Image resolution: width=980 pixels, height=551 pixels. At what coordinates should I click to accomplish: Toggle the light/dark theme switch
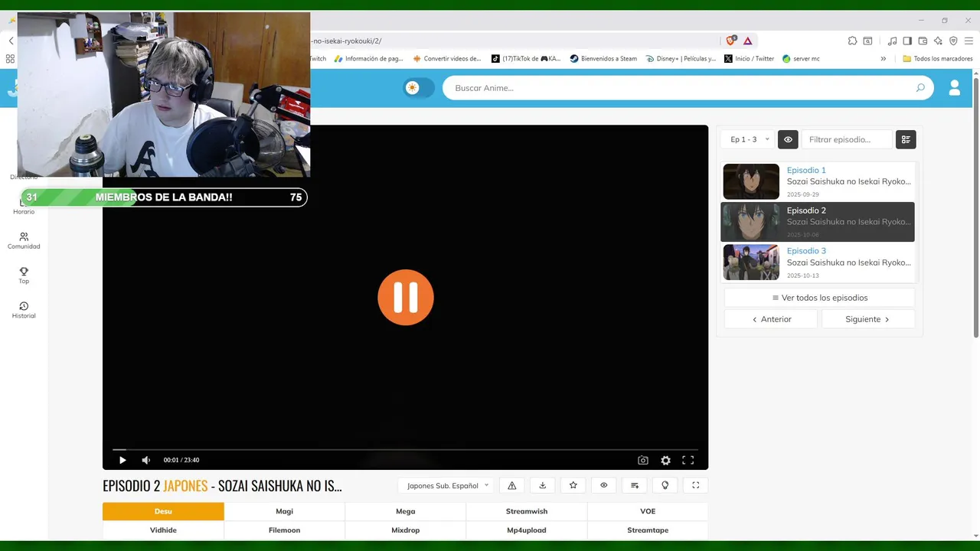419,88
